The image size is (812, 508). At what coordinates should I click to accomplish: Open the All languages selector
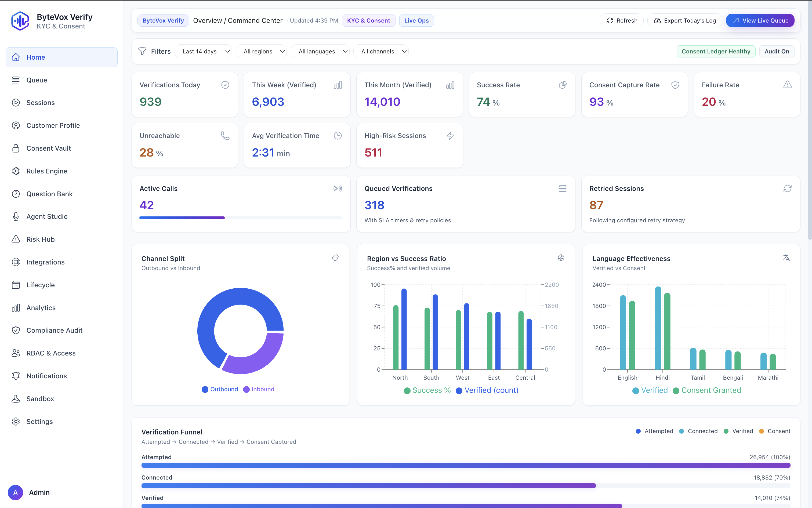pos(320,51)
